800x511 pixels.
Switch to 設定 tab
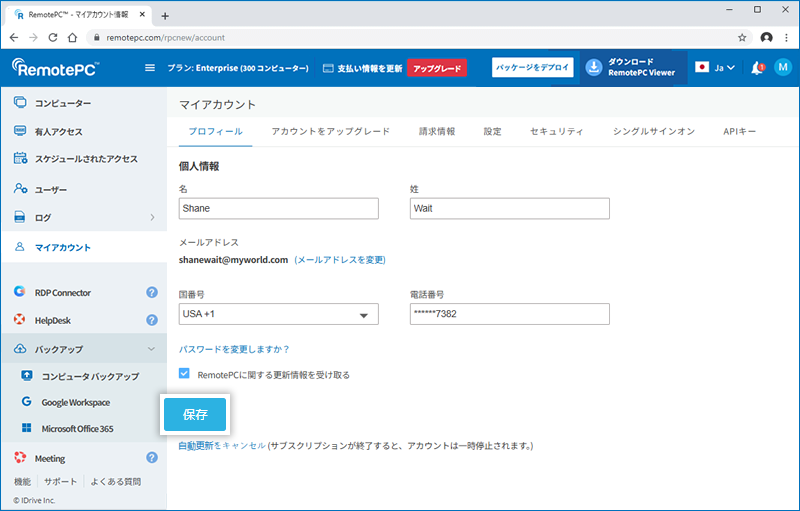click(492, 132)
